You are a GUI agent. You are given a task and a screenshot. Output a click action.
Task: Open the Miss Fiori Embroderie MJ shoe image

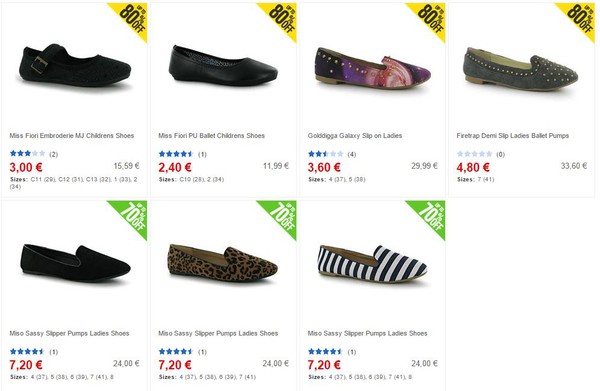tap(75, 65)
